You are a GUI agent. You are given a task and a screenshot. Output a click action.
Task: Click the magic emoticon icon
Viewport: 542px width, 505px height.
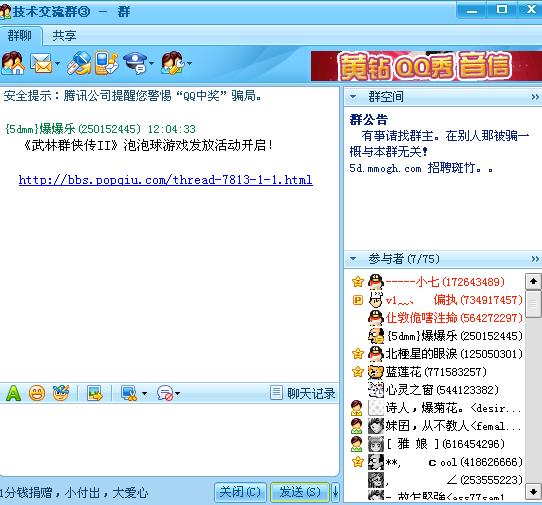pyautogui.click(x=61, y=393)
